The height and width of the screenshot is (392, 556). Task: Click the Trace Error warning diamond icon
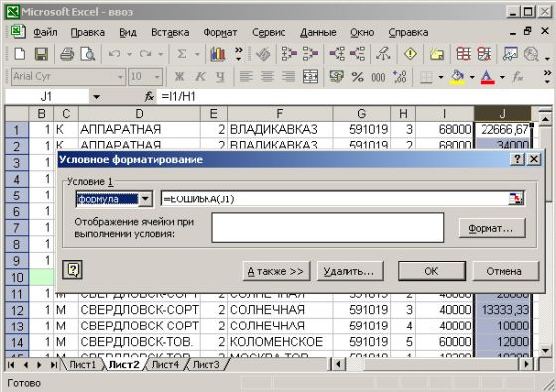[410, 54]
